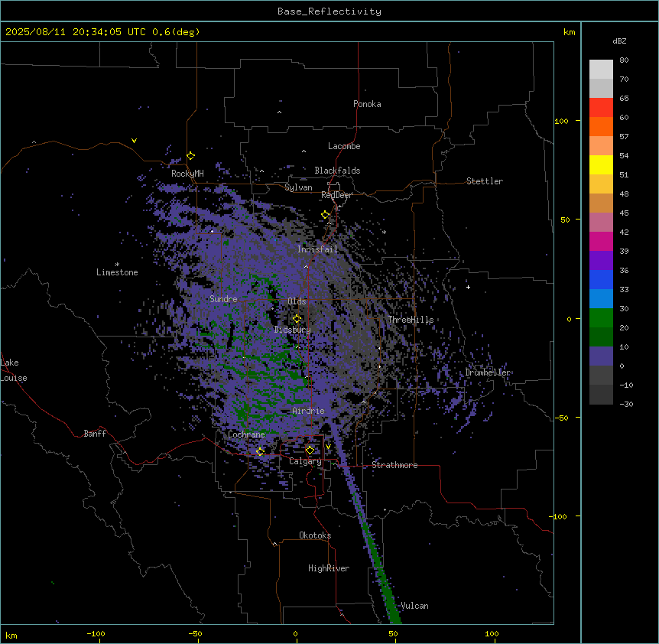Select the Innisfail label
Viewport: 659px width, 644px height.
coord(317,249)
